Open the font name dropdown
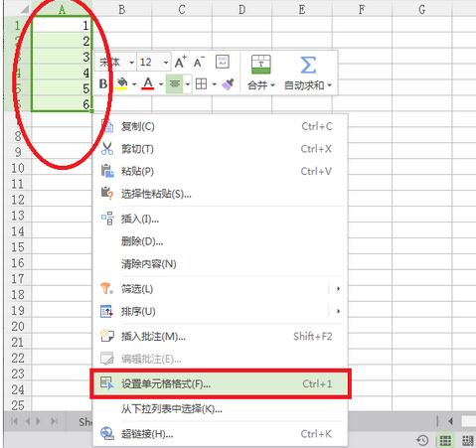The width and height of the screenshot is (476, 448). [x=131, y=63]
